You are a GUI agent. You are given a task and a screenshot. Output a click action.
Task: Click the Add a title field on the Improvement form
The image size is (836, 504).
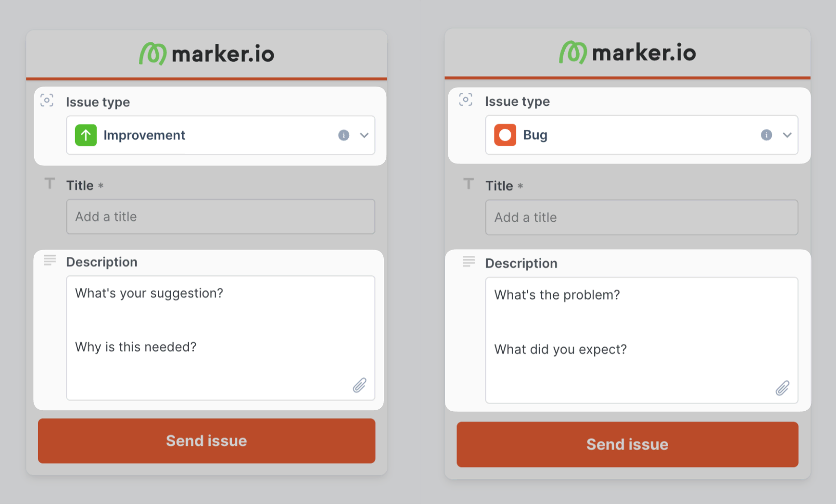click(x=220, y=216)
